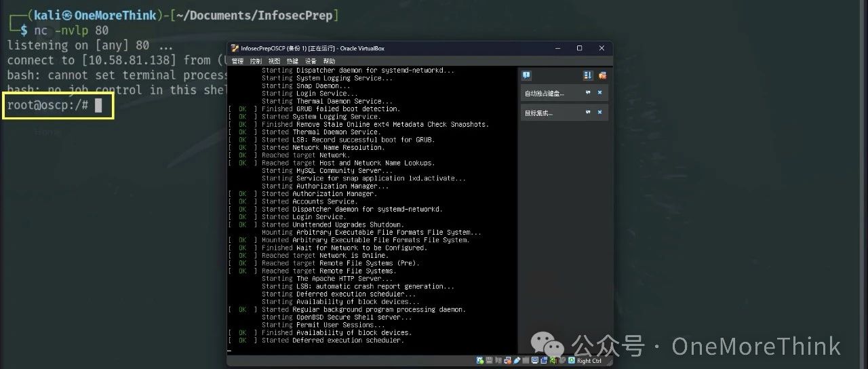Click the VirtualBox title bar app icon
868x369 pixels.
pyautogui.click(x=235, y=48)
